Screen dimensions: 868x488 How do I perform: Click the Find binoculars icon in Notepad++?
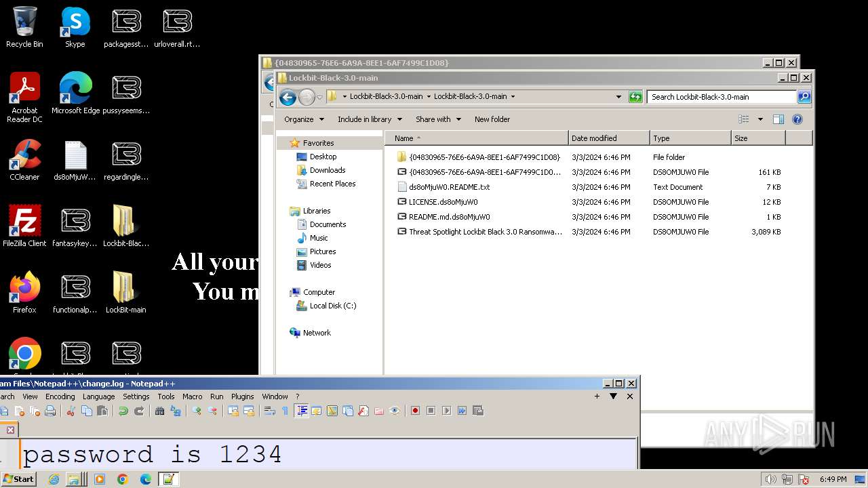coord(160,411)
